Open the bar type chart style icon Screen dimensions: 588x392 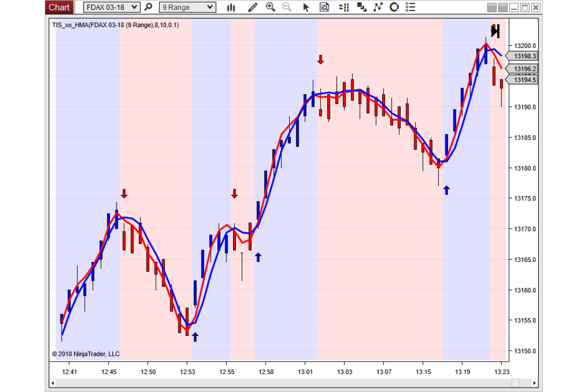tap(231, 7)
